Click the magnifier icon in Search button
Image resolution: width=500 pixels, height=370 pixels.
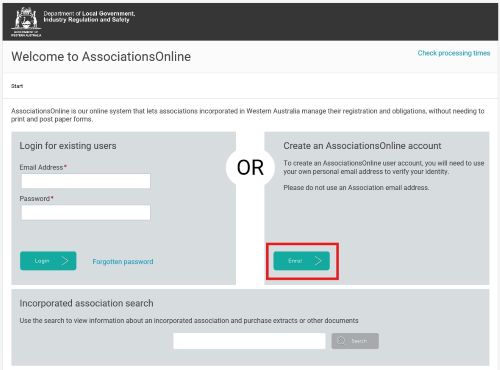(x=341, y=341)
